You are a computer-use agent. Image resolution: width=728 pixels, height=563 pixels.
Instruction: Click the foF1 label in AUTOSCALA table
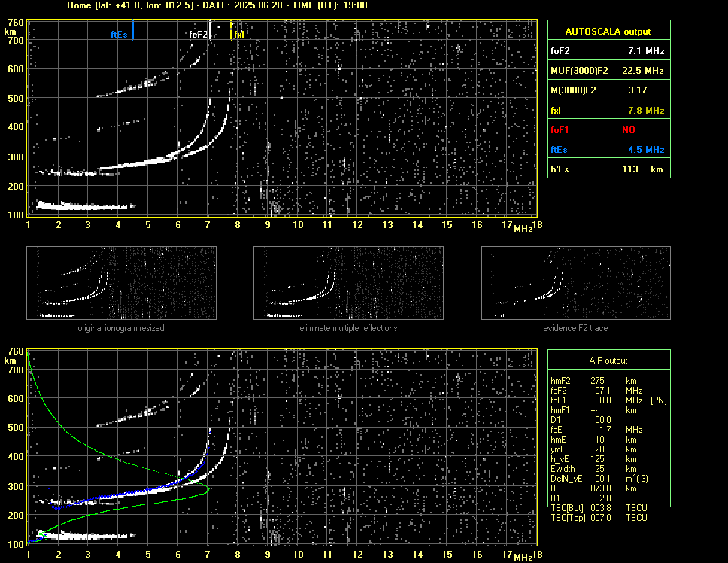[x=560, y=130]
